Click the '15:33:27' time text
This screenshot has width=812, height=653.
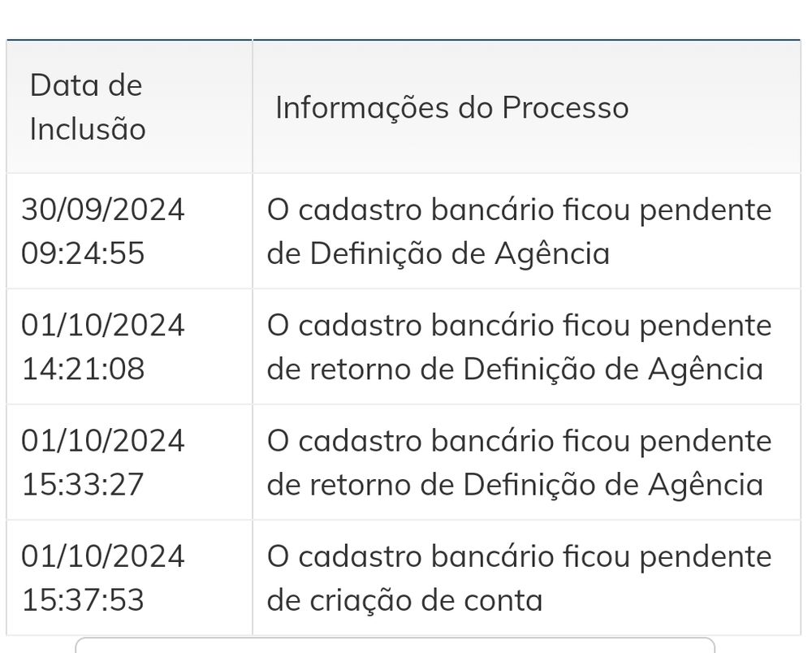[83, 484]
